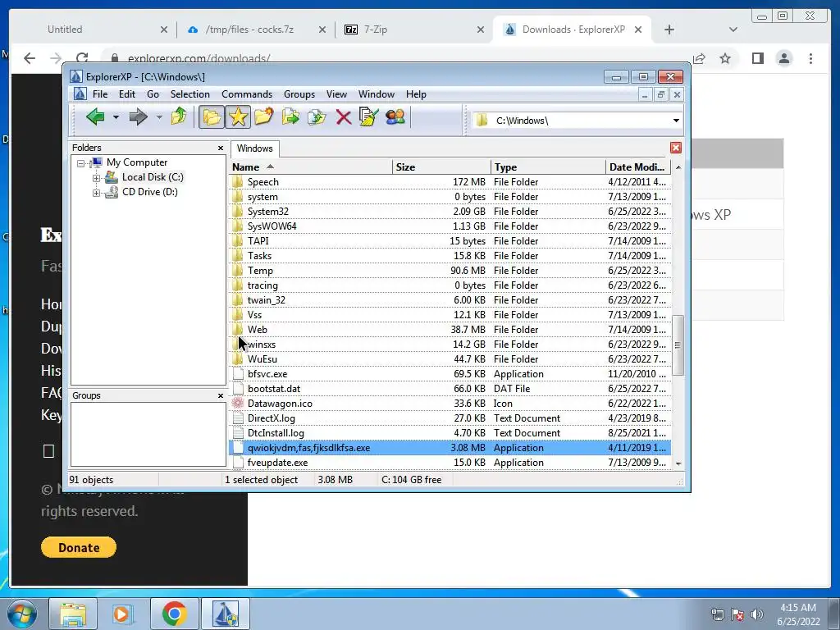Select Local Disk (C:) in tree
840x630 pixels.
[x=153, y=177]
